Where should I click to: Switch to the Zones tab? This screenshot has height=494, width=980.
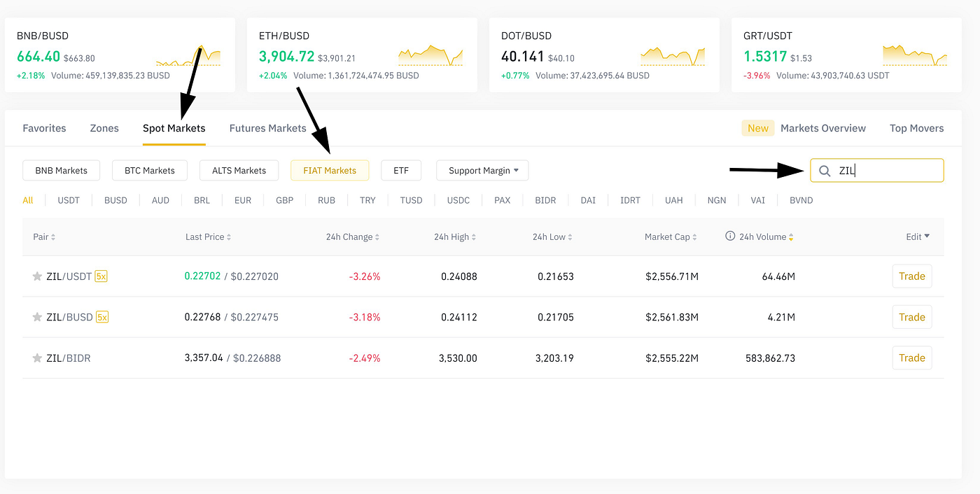104,128
